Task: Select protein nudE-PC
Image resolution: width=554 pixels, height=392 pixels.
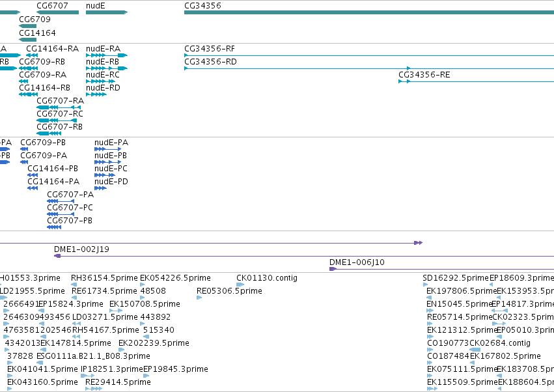Action: pos(105,175)
